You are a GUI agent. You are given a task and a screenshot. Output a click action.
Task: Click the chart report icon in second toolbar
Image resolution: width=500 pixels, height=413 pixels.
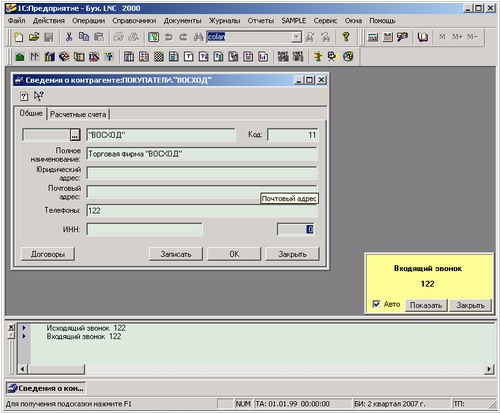coord(263,57)
